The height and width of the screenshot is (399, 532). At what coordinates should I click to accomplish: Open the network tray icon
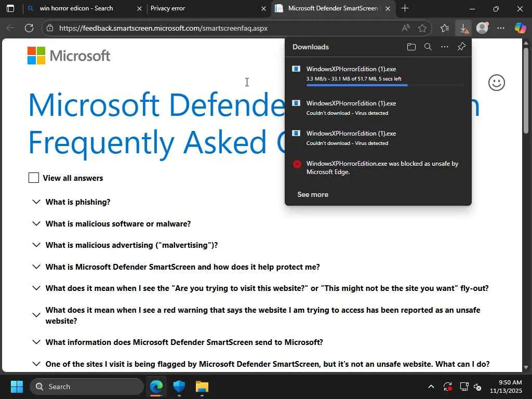click(464, 387)
